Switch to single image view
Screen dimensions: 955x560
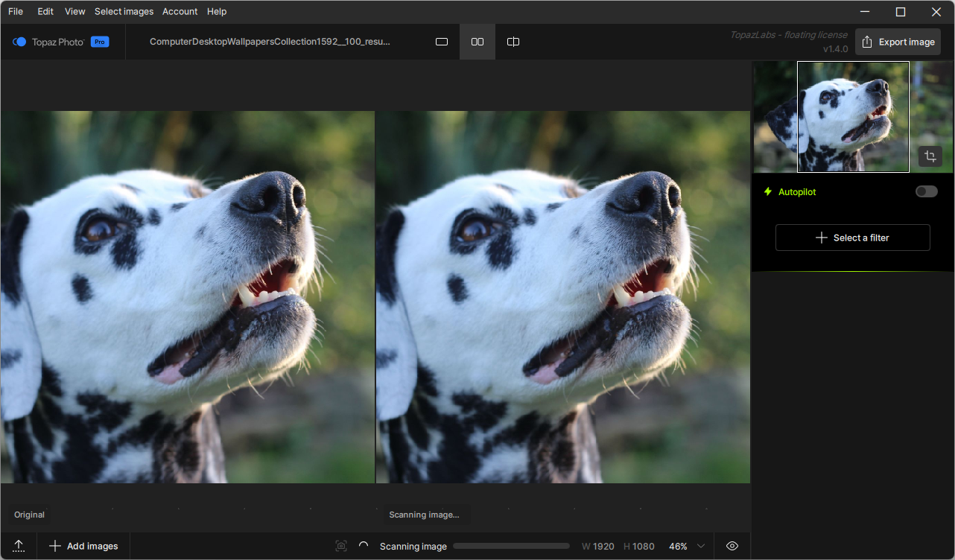coord(442,42)
